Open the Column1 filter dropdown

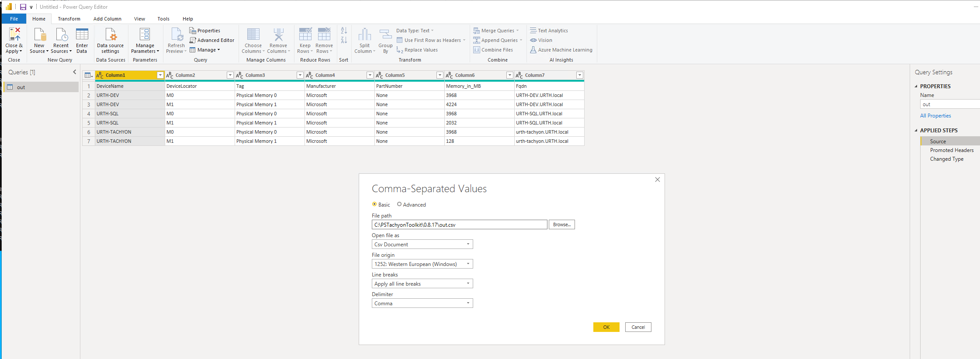click(x=160, y=75)
